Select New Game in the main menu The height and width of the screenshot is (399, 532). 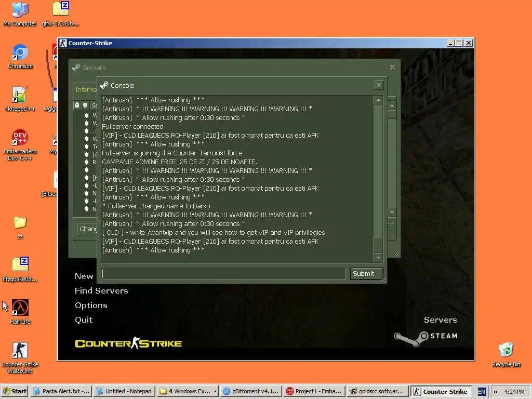(x=84, y=276)
